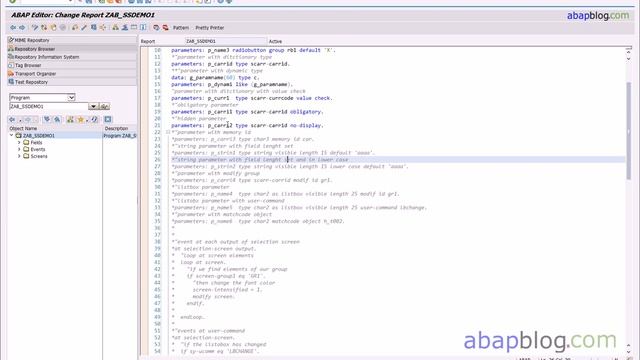Switch Active/Inactive version icon
The image size is (640, 360).
tap(44, 27)
